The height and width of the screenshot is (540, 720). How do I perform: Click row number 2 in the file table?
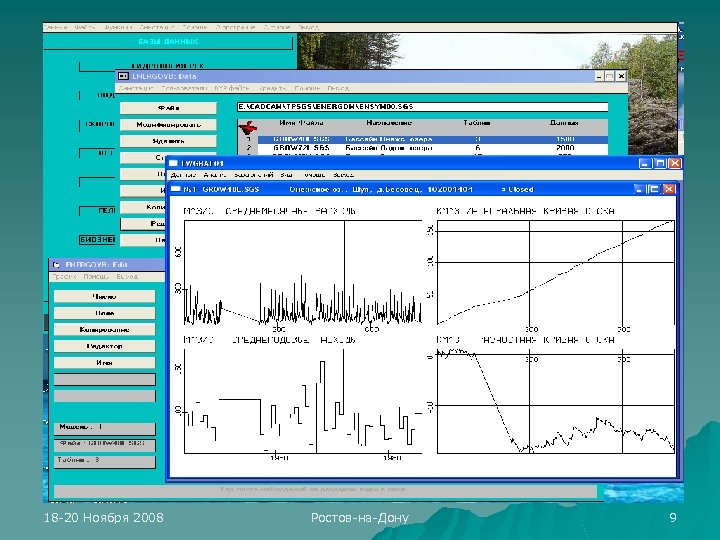coord(249,148)
